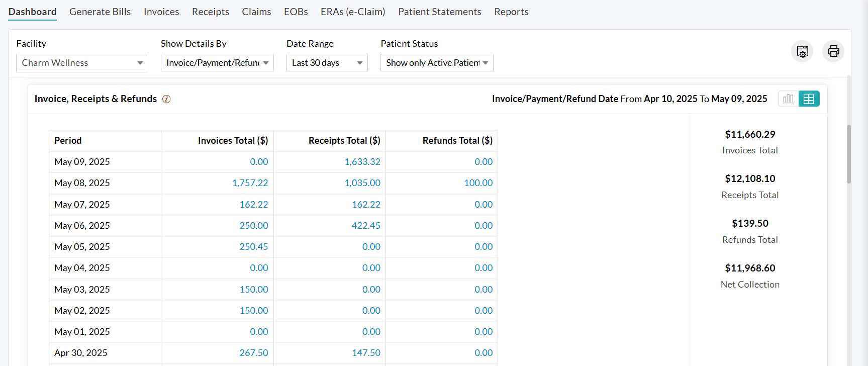Open info icon beside Invoice, Receipts & Refunds
The width and height of the screenshot is (868, 366).
166,99
